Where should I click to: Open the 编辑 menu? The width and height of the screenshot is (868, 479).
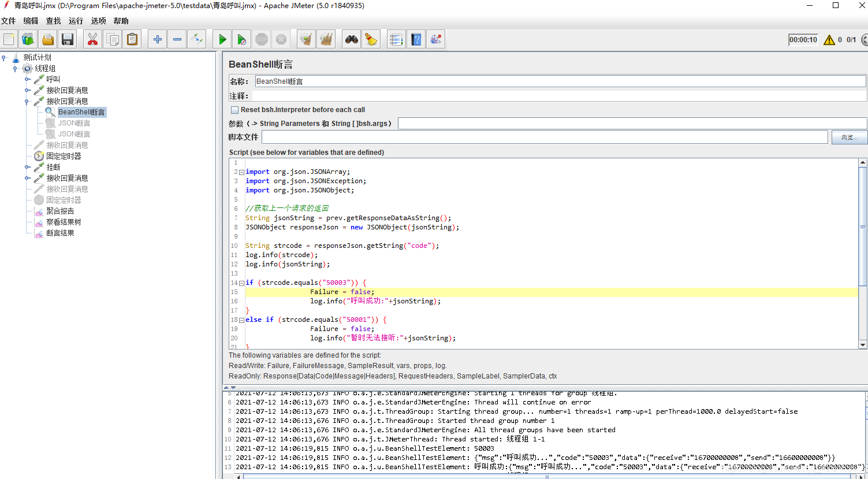coord(31,21)
